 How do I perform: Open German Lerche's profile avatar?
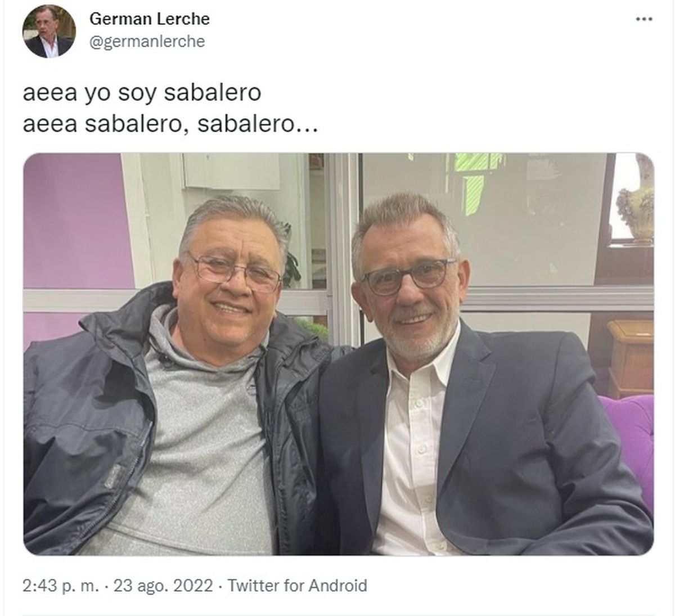[x=49, y=31]
